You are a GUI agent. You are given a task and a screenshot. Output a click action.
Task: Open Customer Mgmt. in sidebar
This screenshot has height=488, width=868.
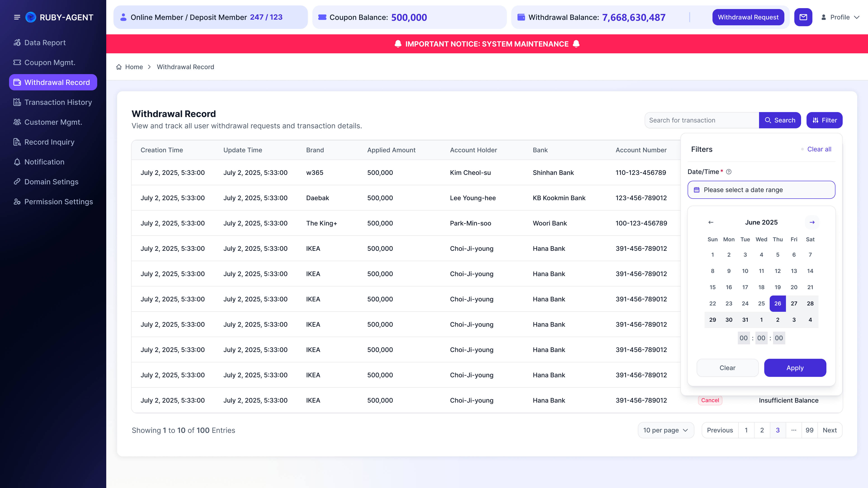click(53, 122)
